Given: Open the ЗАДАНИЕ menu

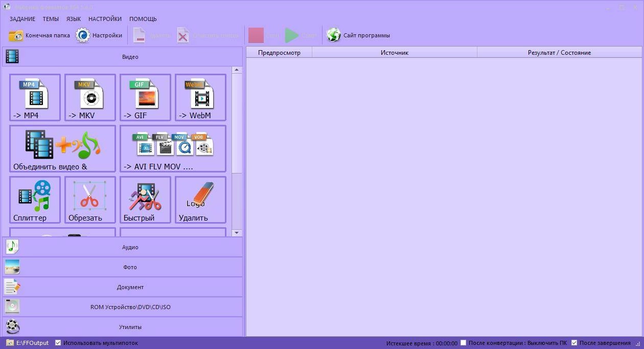Looking at the screenshot, I should click(x=22, y=19).
